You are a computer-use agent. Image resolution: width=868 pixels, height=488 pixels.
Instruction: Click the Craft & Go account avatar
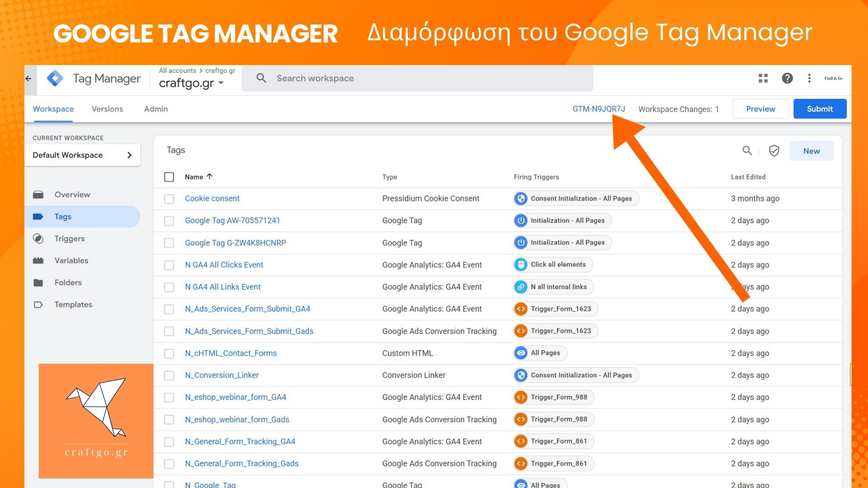[x=833, y=78]
